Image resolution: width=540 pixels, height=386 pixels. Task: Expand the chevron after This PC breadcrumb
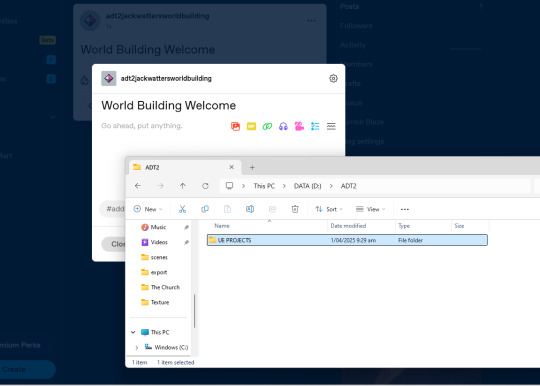284,186
